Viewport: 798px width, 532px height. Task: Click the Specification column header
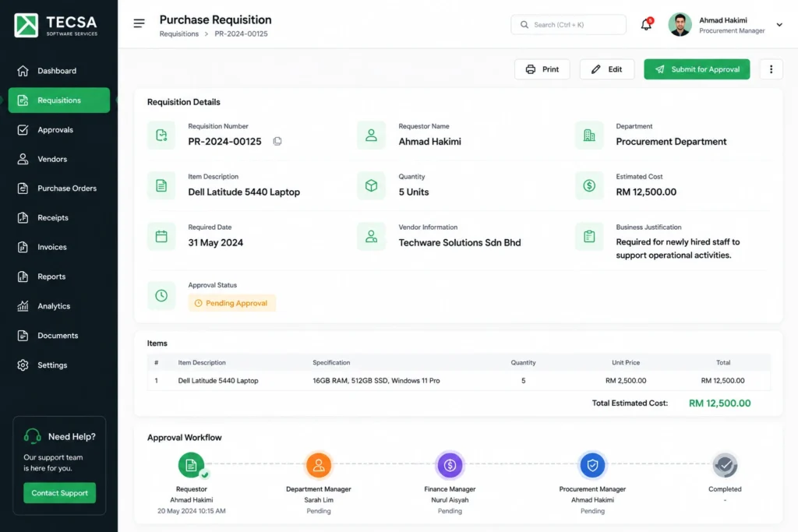point(331,363)
